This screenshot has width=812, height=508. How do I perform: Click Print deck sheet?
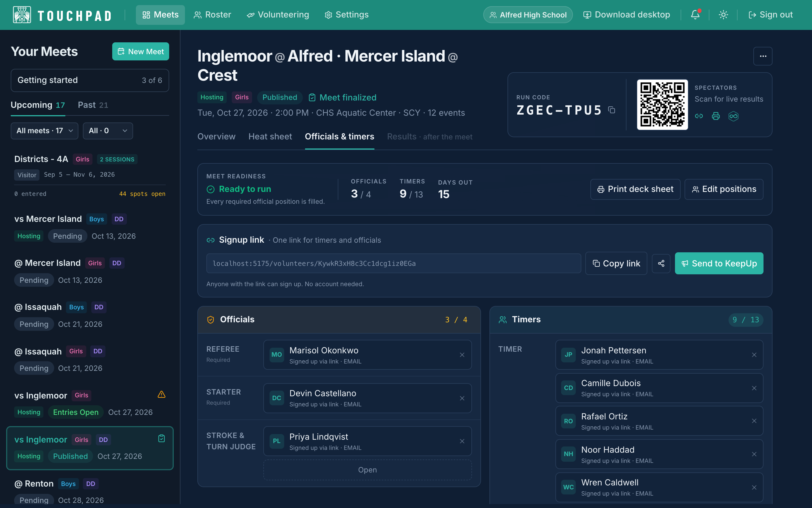click(x=635, y=189)
